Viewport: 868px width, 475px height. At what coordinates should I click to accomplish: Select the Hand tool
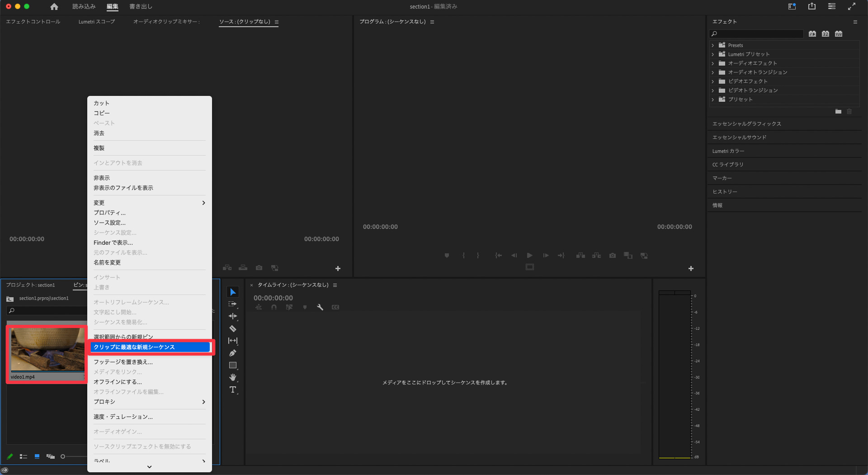point(233,377)
